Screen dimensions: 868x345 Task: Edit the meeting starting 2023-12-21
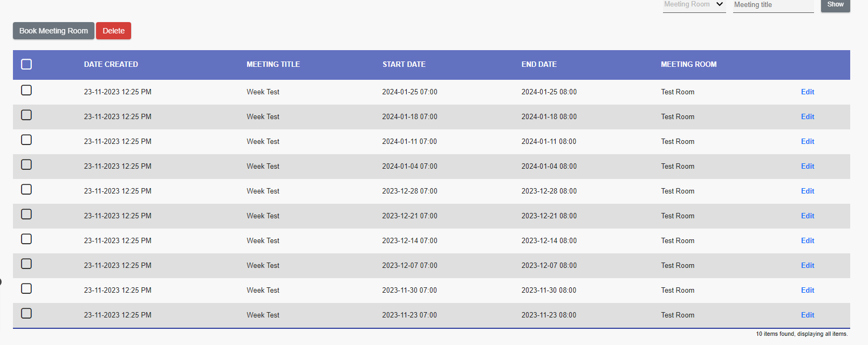click(x=808, y=216)
